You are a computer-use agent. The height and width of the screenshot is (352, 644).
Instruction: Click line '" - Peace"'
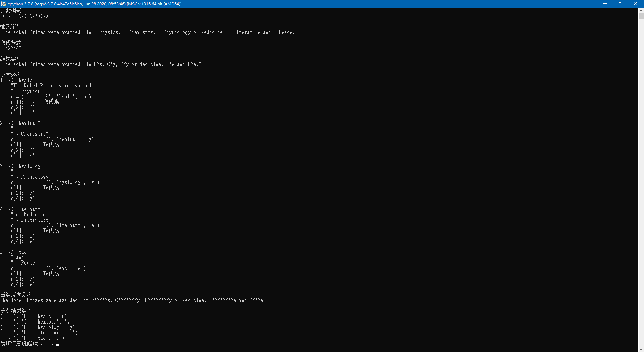[x=24, y=263]
